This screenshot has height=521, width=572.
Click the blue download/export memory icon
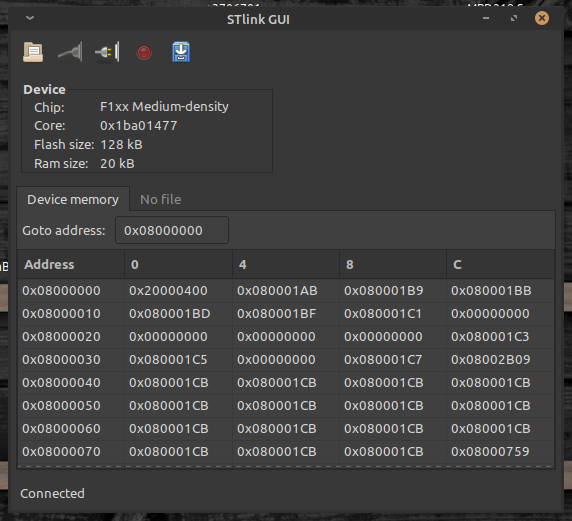tap(181, 52)
